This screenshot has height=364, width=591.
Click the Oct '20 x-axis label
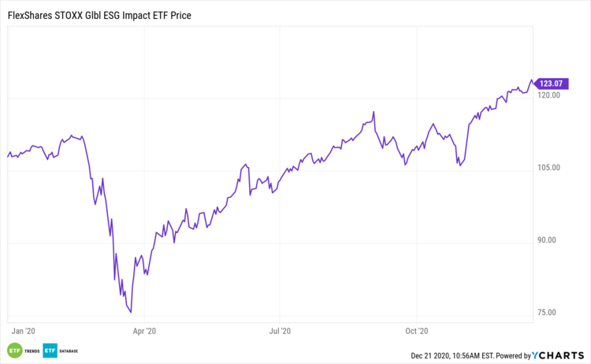pyautogui.click(x=416, y=332)
